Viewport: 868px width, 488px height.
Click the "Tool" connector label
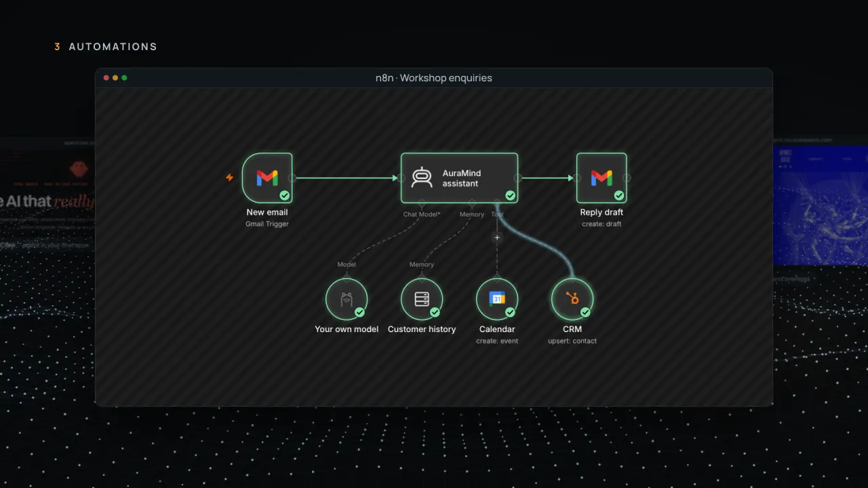point(497,214)
